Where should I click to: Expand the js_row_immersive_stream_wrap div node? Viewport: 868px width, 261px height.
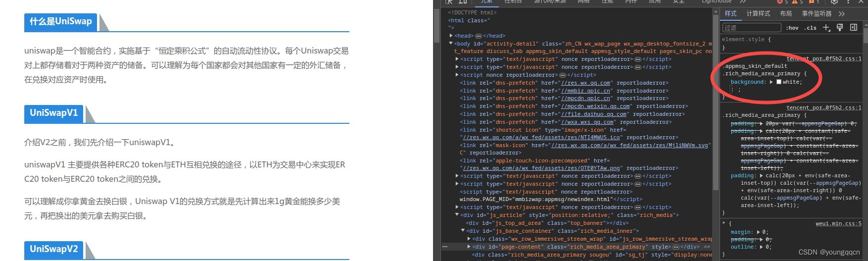(469, 239)
